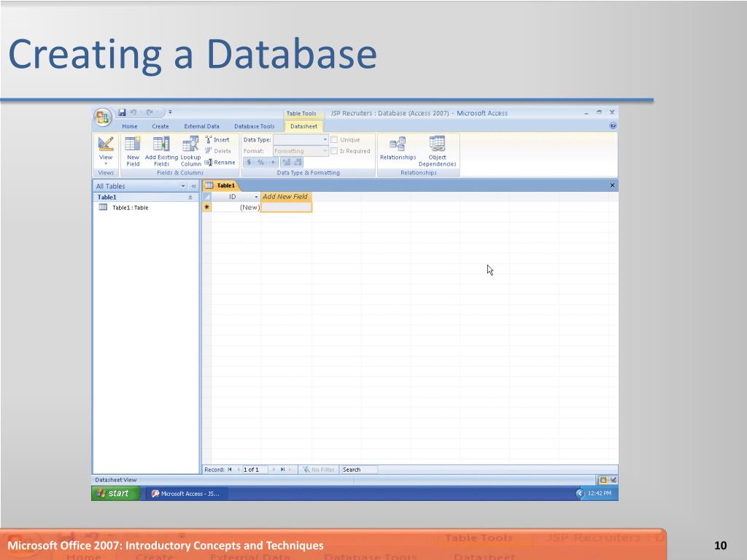Open the External Data ribbon tab
The image size is (747, 560).
pos(201,126)
